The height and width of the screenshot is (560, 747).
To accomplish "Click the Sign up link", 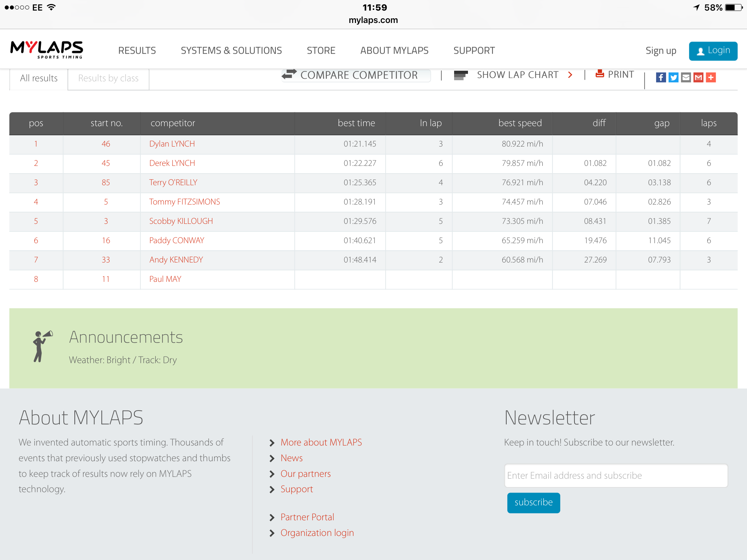I will pyautogui.click(x=661, y=51).
